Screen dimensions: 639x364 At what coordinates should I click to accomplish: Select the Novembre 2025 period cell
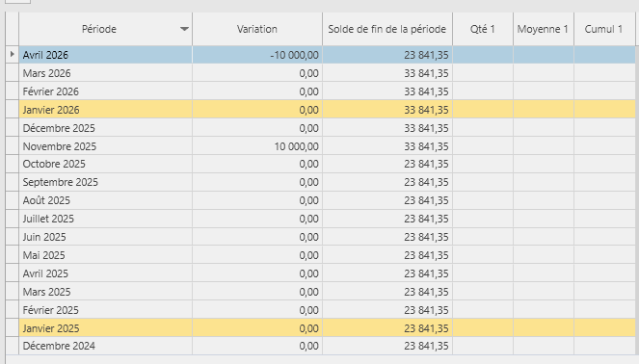pyautogui.click(x=106, y=146)
